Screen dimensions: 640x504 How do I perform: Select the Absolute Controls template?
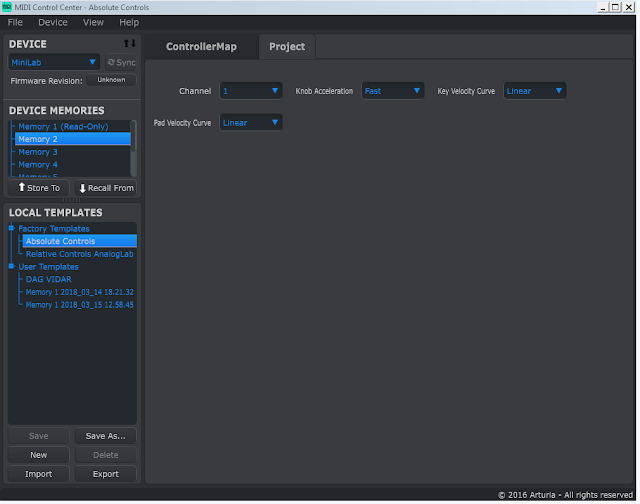click(x=80, y=241)
